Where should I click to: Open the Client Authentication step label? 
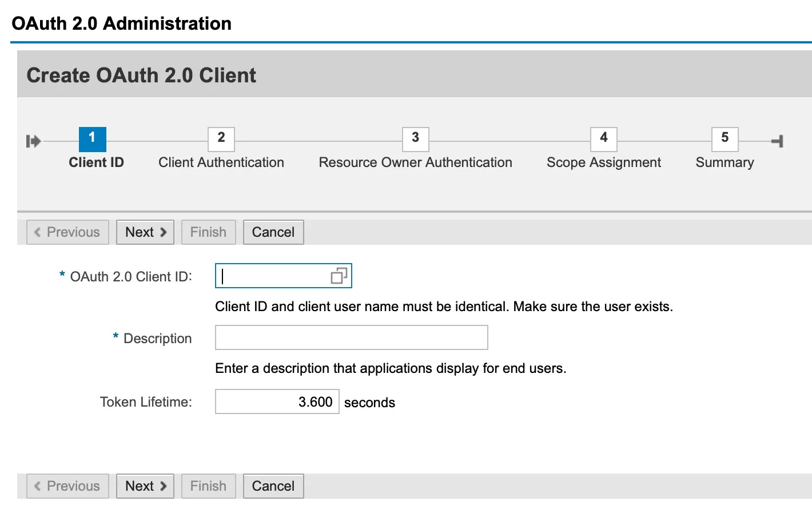221,163
